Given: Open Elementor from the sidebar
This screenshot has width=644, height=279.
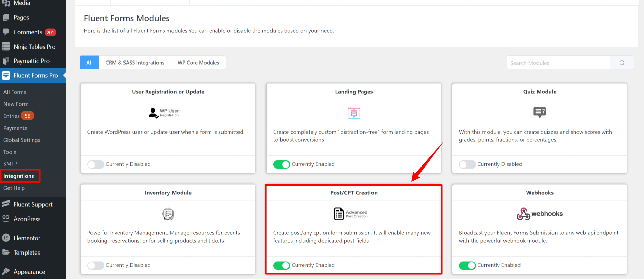Looking at the screenshot, I should pos(27,238).
